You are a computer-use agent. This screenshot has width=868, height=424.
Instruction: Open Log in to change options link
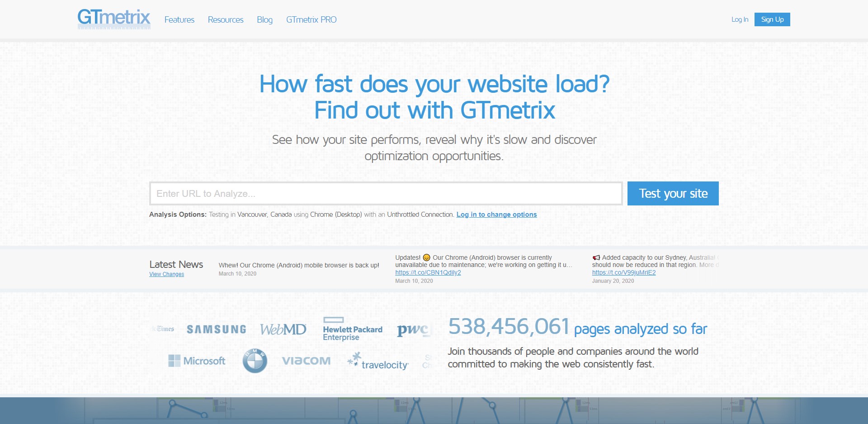pyautogui.click(x=496, y=214)
